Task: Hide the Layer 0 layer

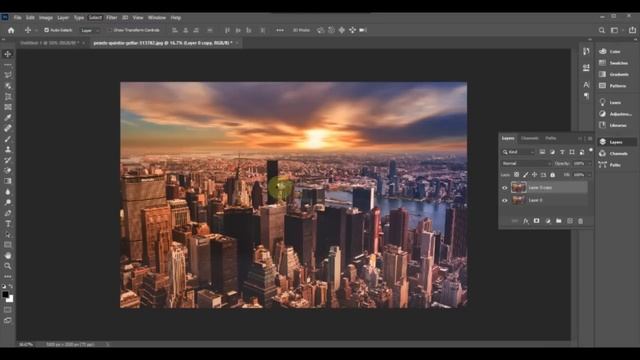Action: pyautogui.click(x=505, y=200)
